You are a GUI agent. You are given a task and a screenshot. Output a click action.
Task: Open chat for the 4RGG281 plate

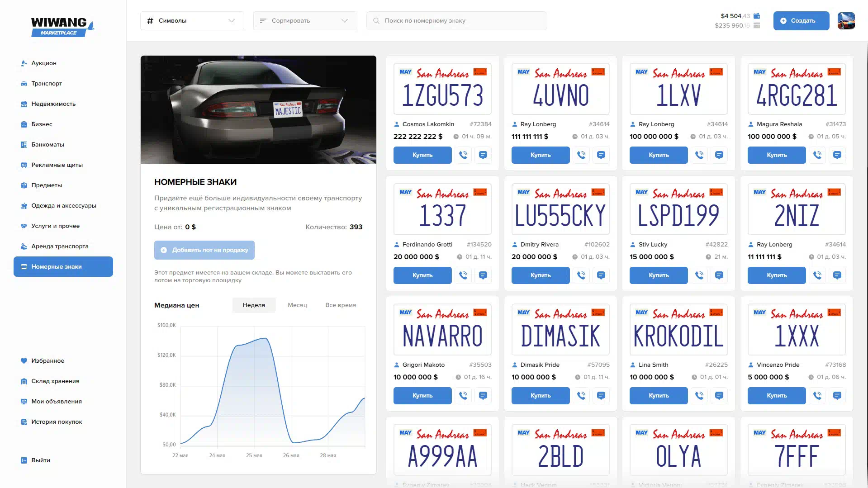(837, 155)
